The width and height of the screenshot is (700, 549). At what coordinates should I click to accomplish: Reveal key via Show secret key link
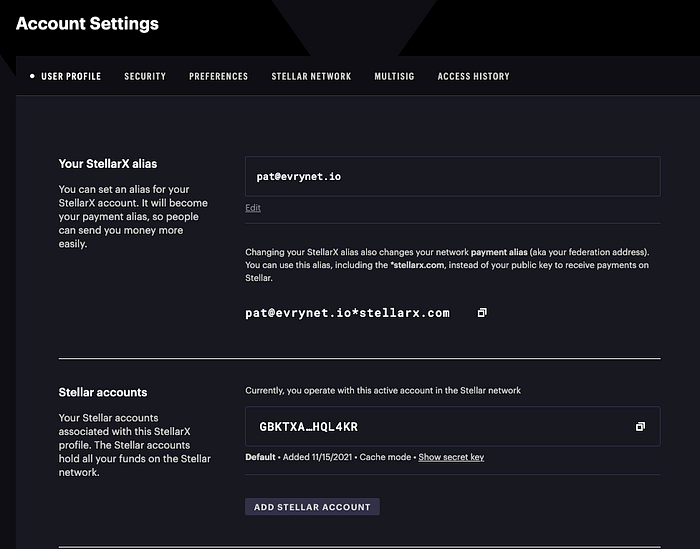tap(451, 457)
